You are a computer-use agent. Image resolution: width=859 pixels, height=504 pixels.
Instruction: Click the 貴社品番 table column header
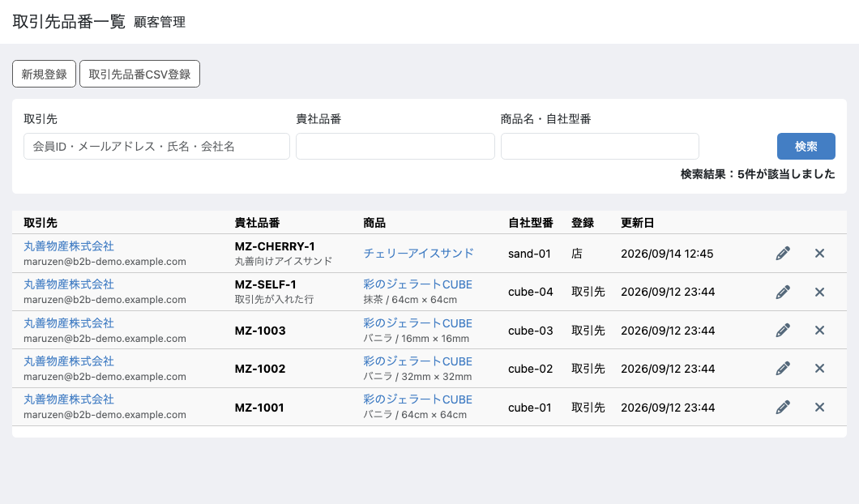tap(258, 223)
